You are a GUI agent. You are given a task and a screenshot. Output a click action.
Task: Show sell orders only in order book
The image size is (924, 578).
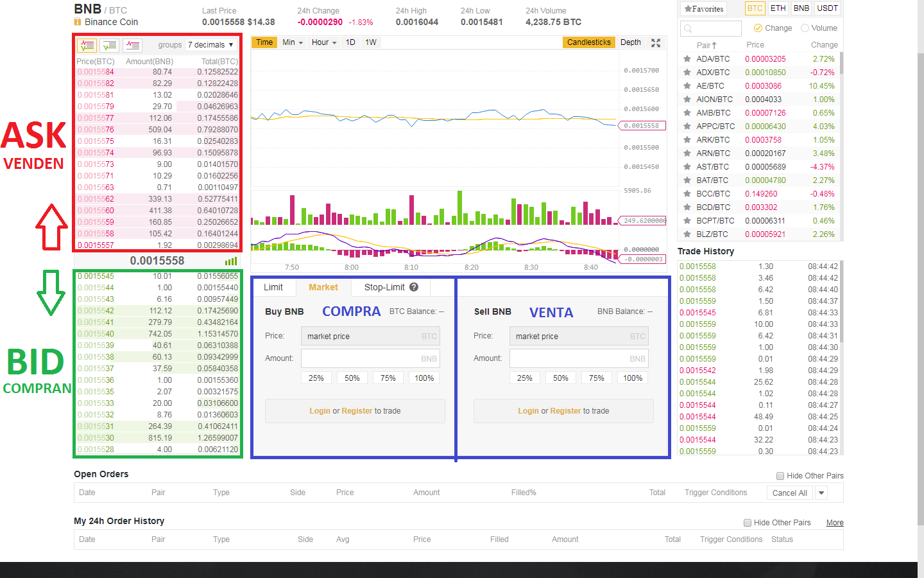pos(133,45)
